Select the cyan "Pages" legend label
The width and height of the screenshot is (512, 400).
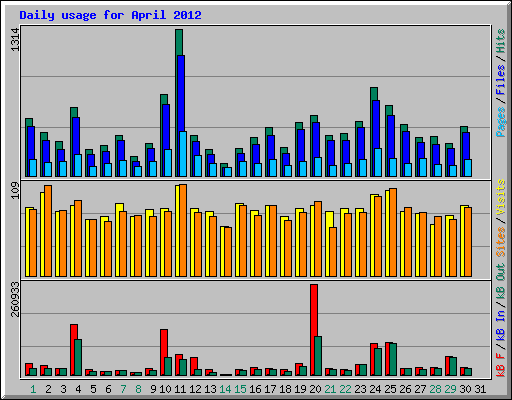point(501,122)
